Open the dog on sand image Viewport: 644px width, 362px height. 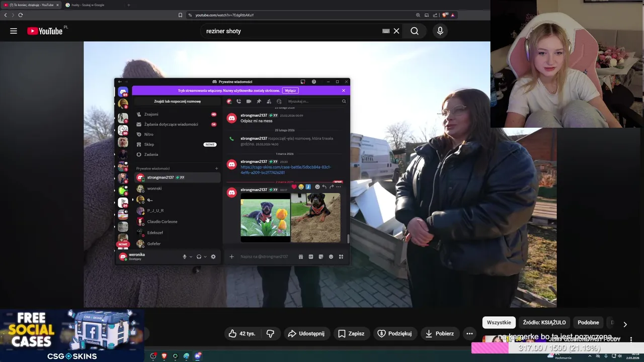pyautogui.click(x=315, y=218)
